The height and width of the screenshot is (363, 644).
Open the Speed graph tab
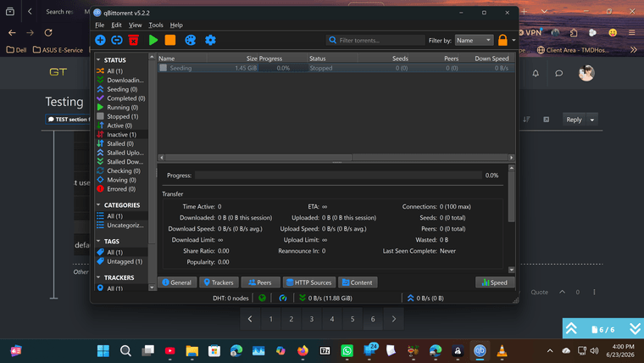(x=495, y=282)
